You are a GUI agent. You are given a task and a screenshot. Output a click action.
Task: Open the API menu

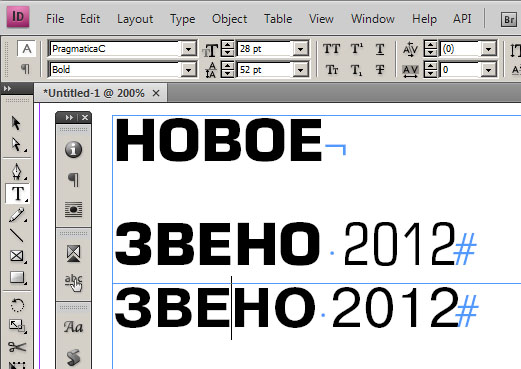click(462, 19)
